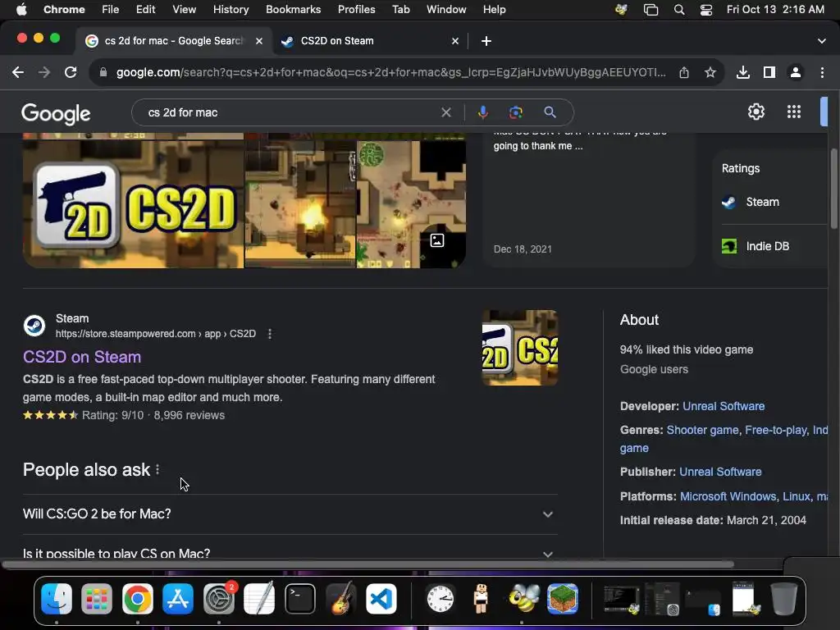Go back using the browser back arrow
Viewport: 840px width, 630px height.
[18, 72]
